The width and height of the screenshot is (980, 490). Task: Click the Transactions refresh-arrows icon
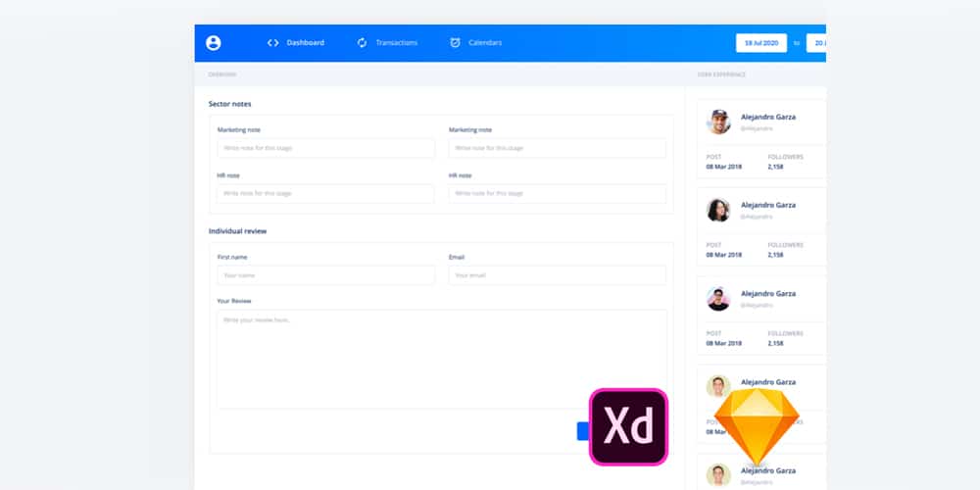(362, 43)
